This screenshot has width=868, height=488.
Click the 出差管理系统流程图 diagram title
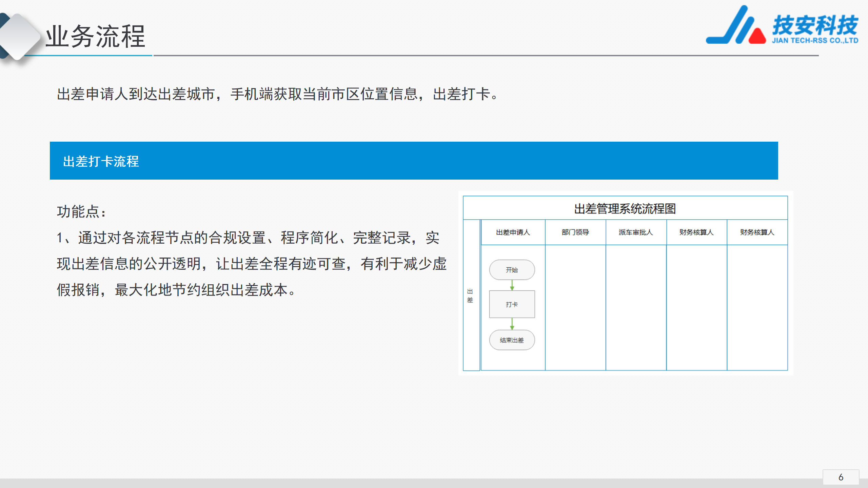625,209
